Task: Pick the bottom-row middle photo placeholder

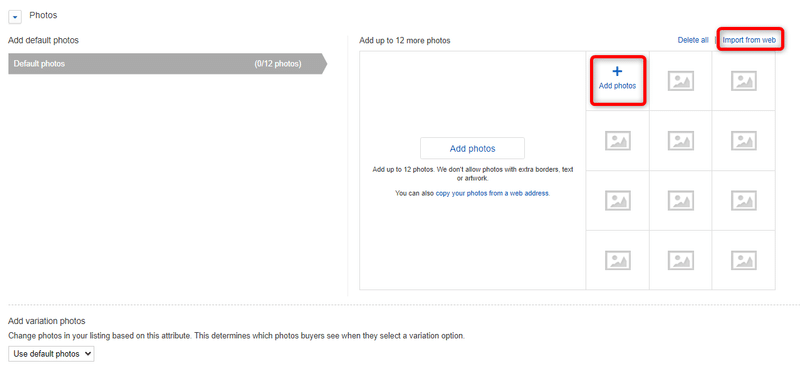Action: pos(681,260)
